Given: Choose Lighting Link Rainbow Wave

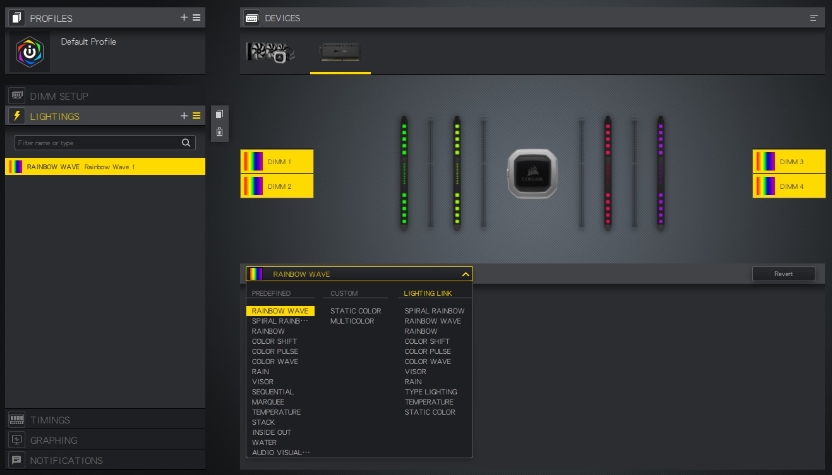Looking at the screenshot, I should click(x=433, y=321).
